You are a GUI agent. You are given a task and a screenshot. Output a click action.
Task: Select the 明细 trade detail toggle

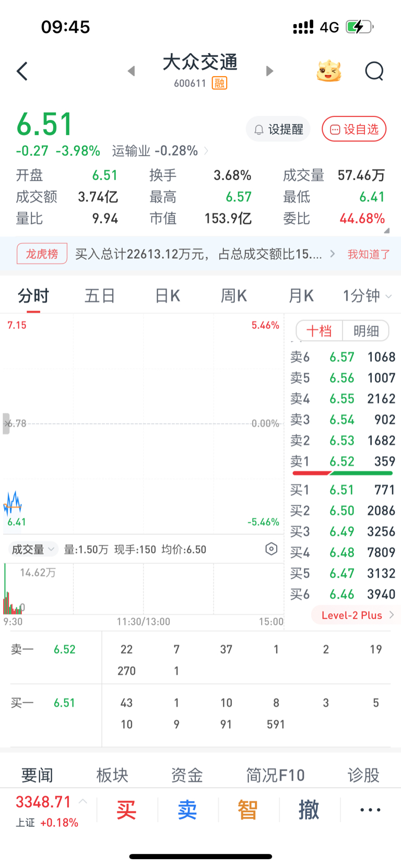click(366, 331)
